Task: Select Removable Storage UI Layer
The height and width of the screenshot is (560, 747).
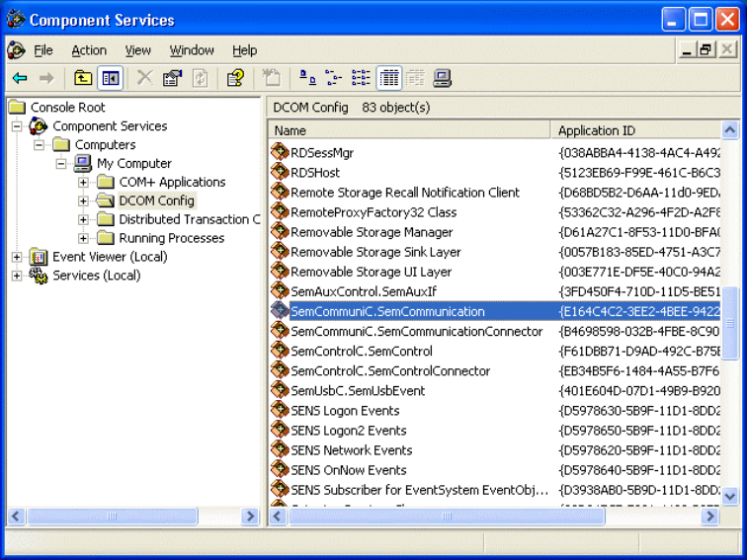Action: (372, 272)
